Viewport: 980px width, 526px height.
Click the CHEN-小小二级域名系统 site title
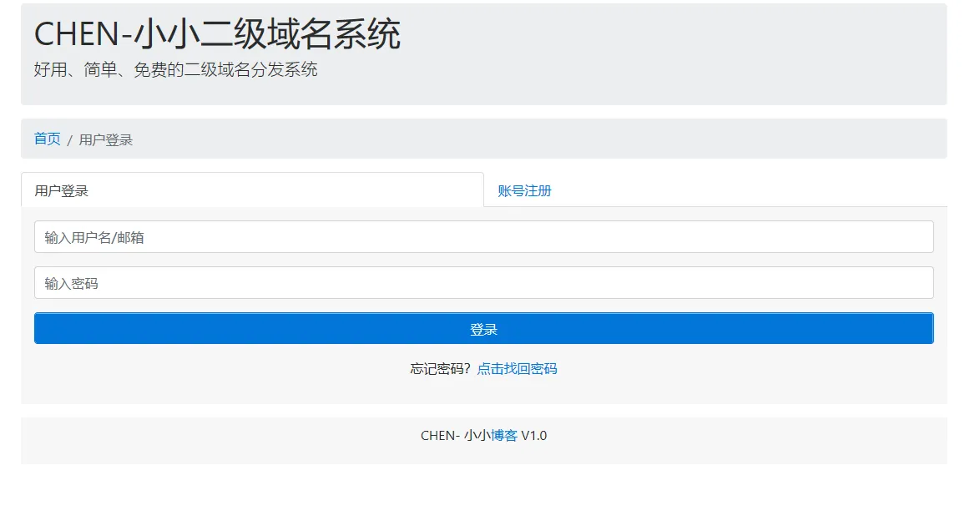217,33
